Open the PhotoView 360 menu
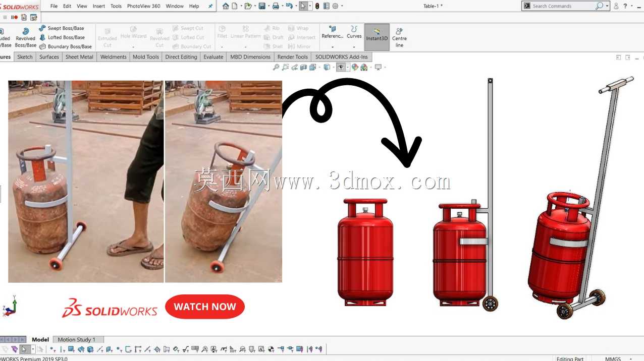Screen dimensions: 644x361 click(144, 6)
